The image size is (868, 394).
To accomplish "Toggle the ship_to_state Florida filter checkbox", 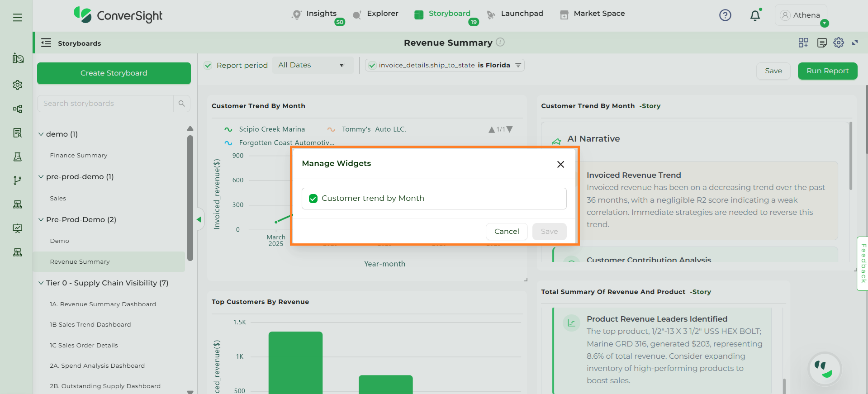I will [x=372, y=66].
